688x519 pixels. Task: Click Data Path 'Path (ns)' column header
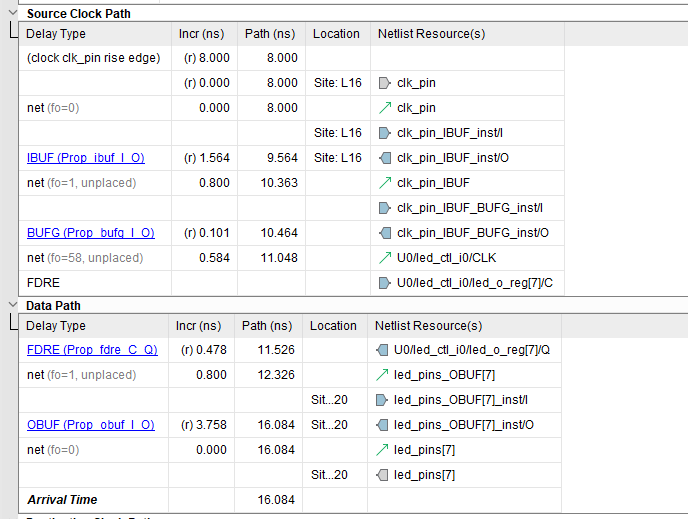pos(269,326)
